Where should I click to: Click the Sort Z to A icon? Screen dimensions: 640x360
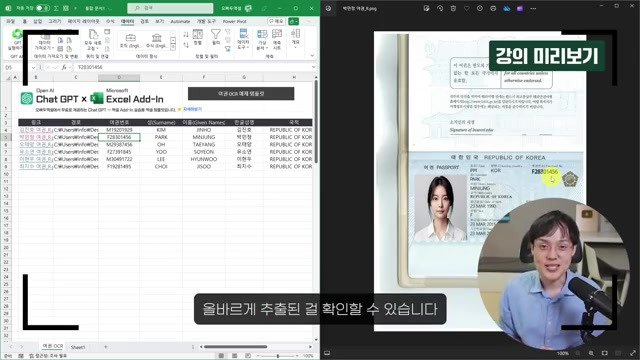186,45
